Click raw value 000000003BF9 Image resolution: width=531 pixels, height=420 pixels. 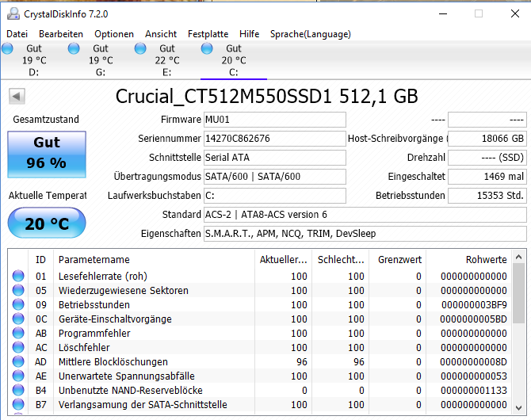click(x=474, y=305)
